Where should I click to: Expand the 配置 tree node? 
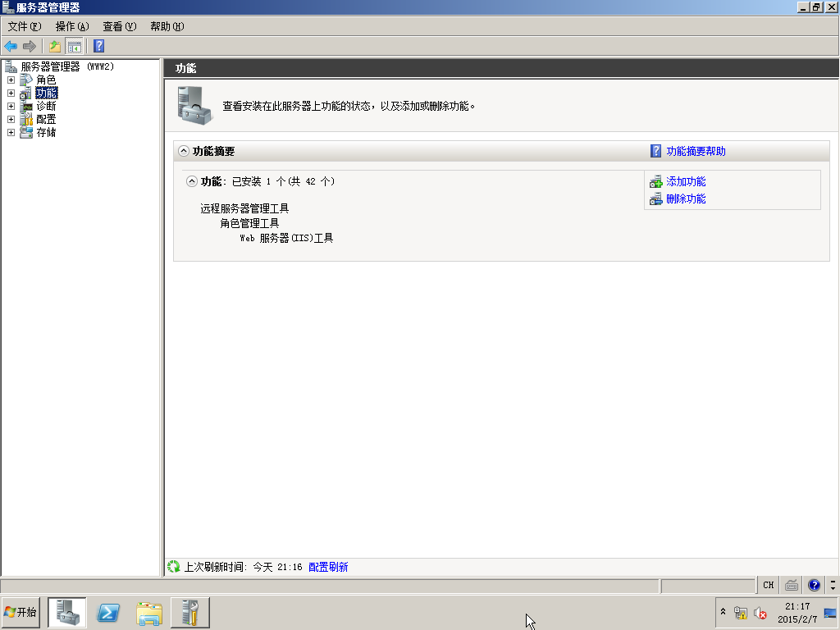(11, 119)
